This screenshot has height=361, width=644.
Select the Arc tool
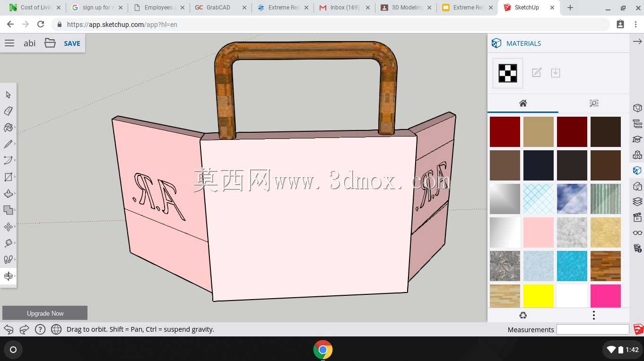(8, 161)
